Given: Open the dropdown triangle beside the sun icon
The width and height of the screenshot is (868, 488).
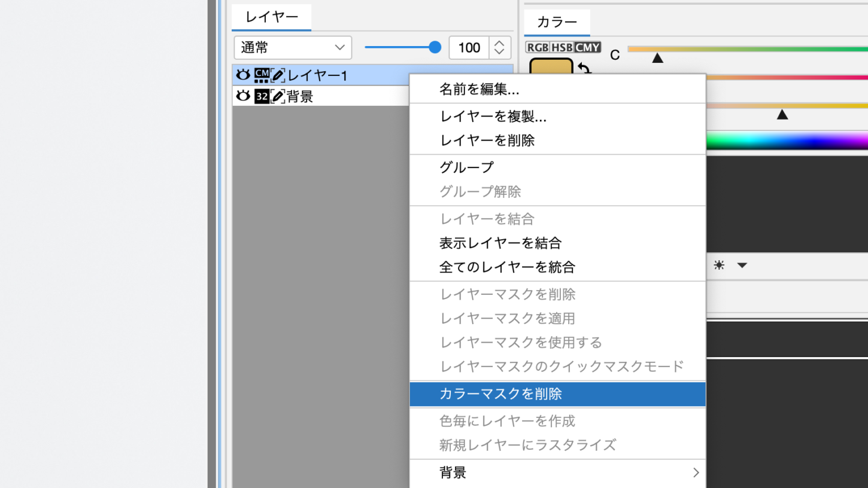Looking at the screenshot, I should coord(742,265).
